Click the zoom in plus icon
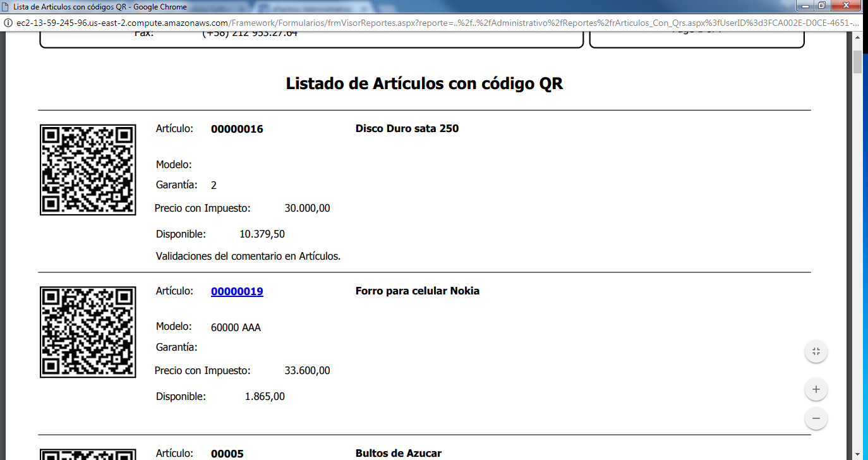 coord(816,389)
